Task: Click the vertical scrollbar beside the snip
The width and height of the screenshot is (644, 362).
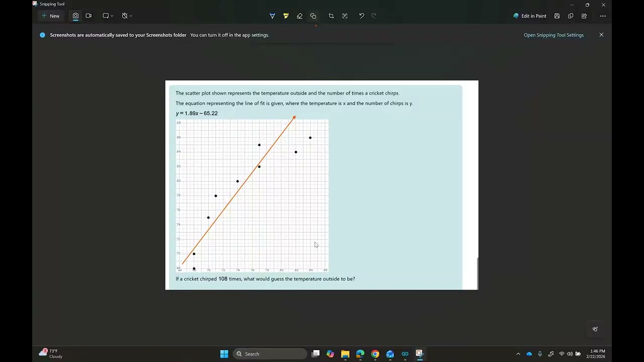Action: 477,273
